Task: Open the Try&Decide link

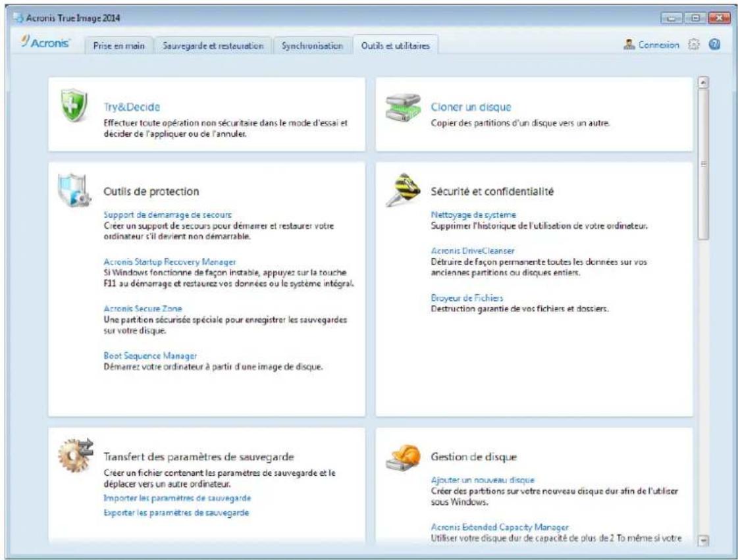Action: point(132,107)
